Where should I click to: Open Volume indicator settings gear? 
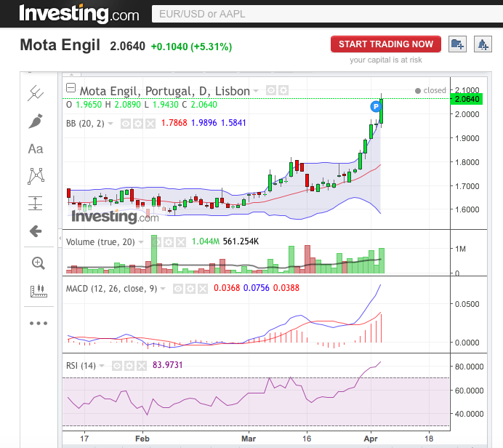[x=169, y=242]
